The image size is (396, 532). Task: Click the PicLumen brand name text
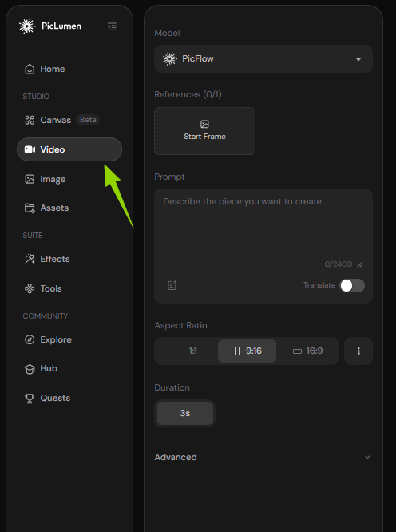pos(61,26)
